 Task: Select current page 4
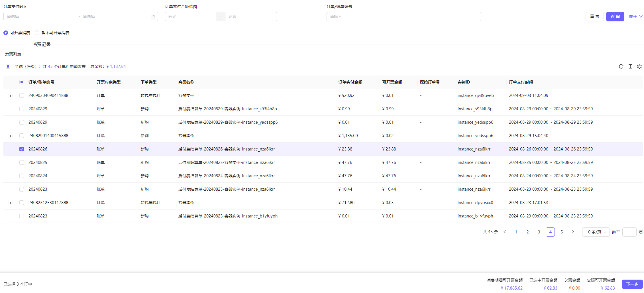point(550,232)
